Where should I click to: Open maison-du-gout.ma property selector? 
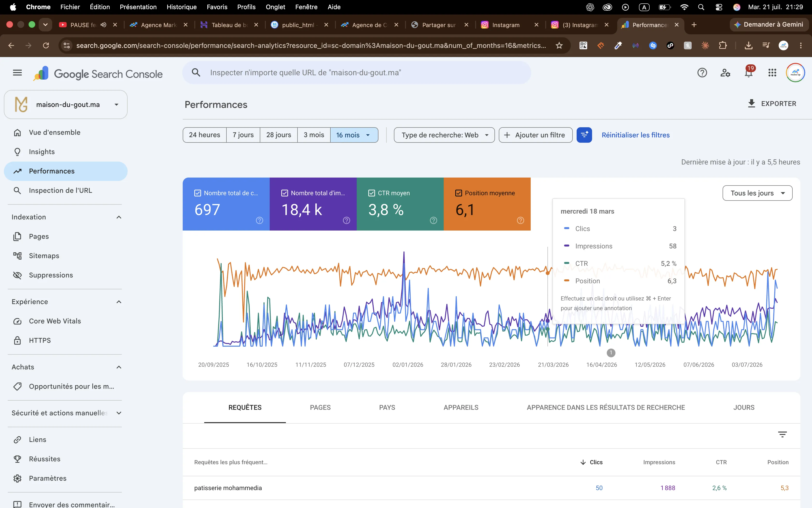pyautogui.click(x=66, y=105)
